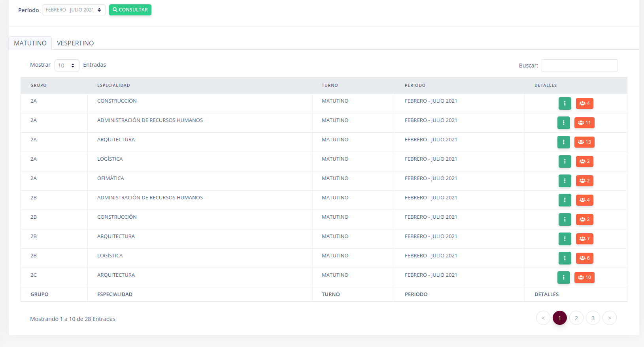The image size is (644, 347).
Task: View 10 students in 2C Arquitectura group
Action: click(584, 278)
